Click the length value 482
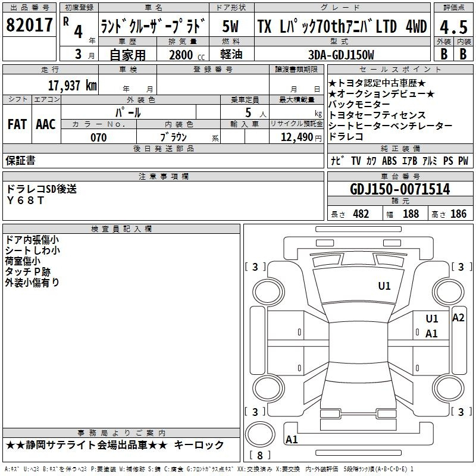This screenshot has width=476, height=476. coord(361,214)
